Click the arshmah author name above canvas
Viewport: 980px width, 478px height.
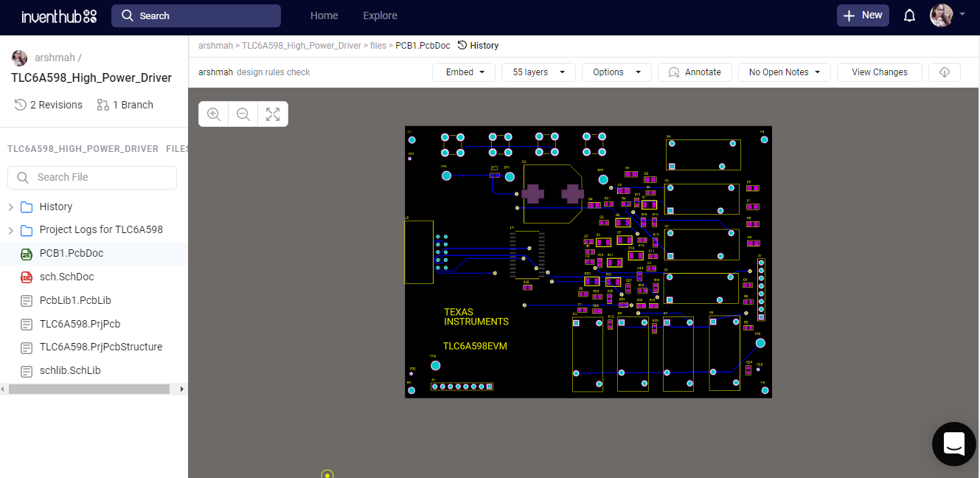[x=216, y=72]
